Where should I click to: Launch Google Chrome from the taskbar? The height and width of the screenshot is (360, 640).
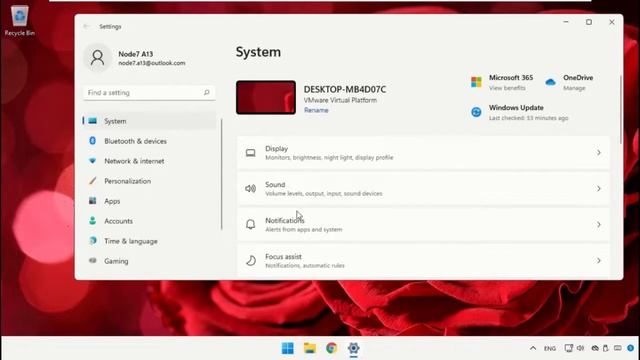pos(331,348)
